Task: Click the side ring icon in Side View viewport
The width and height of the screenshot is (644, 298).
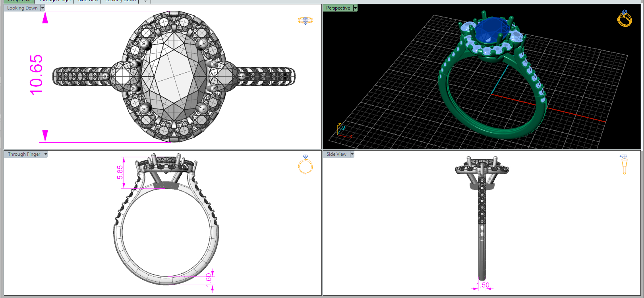Action: click(x=624, y=164)
